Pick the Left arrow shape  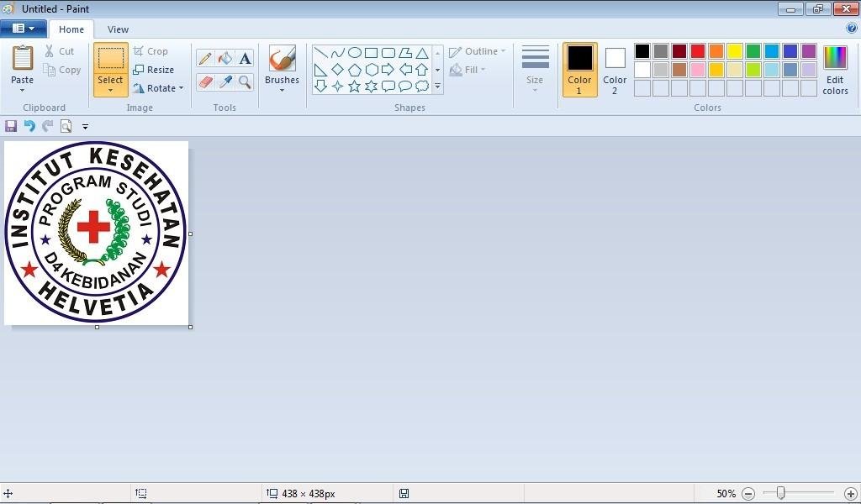tap(405, 70)
